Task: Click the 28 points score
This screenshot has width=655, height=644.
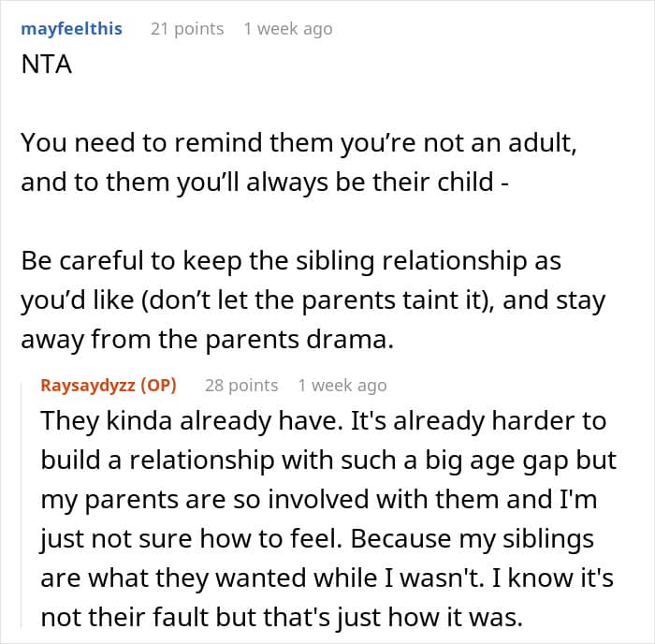Action: coord(241,385)
